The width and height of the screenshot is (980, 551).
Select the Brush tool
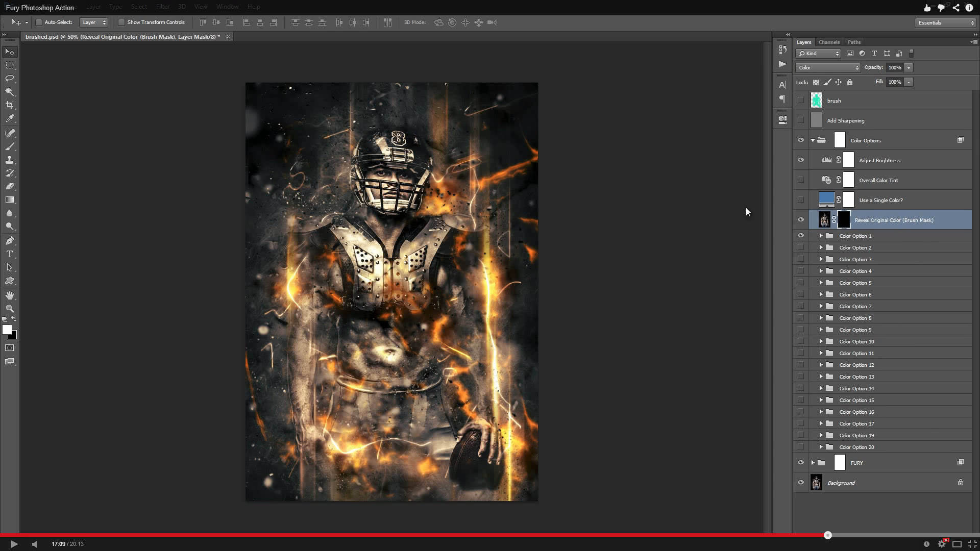[x=10, y=146]
